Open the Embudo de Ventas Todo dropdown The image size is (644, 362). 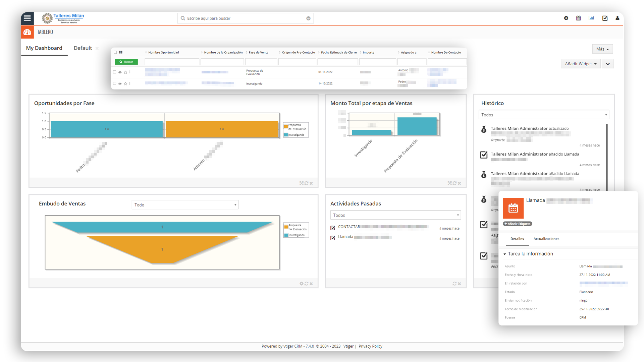click(185, 205)
